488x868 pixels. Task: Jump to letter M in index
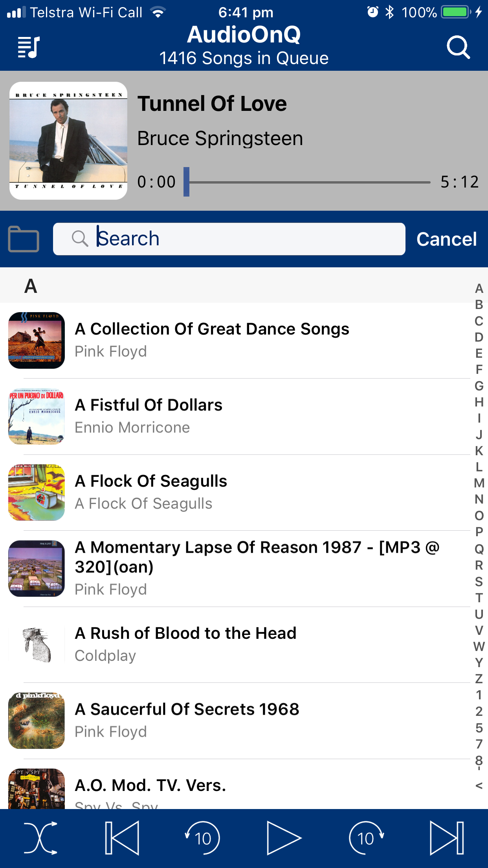point(479,483)
